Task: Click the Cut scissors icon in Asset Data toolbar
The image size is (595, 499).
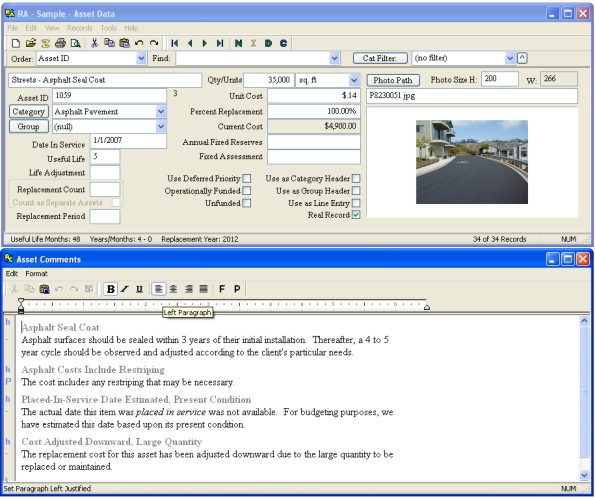Action: (x=94, y=43)
